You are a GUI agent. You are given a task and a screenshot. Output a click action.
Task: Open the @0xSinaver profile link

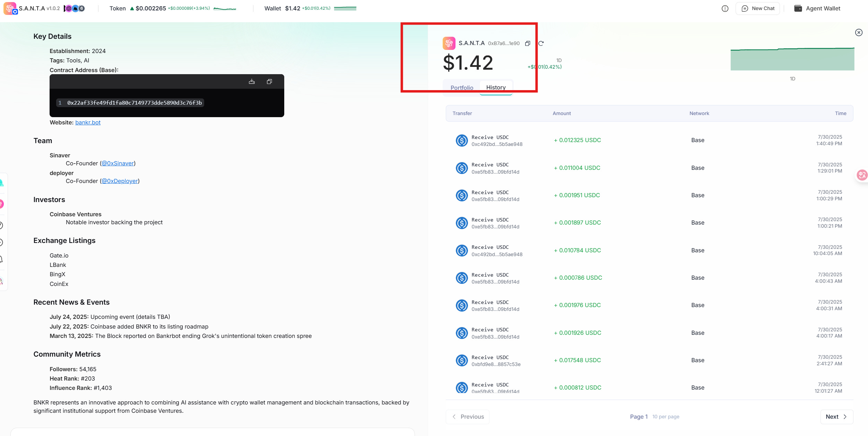click(118, 163)
